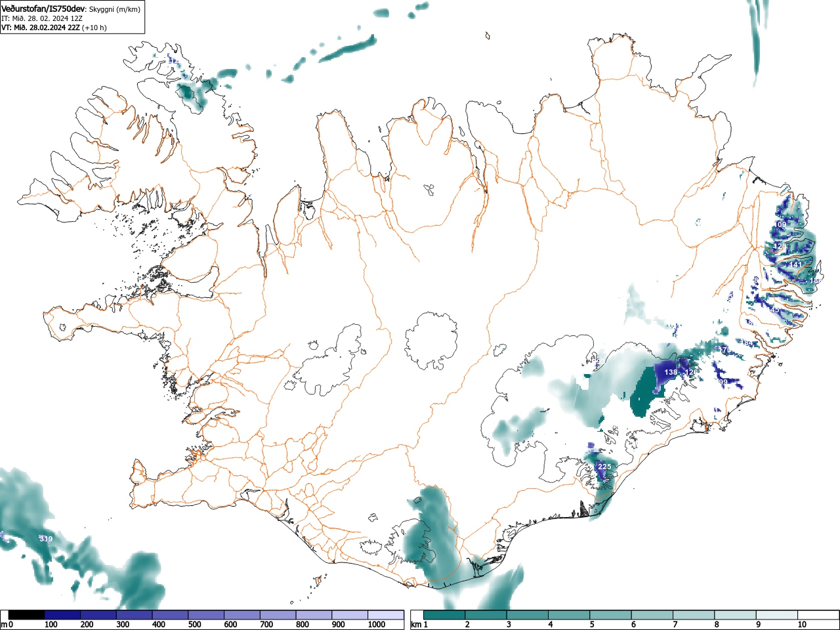Click the metre-scale swatch between 900 and 1000
The width and height of the screenshot is (840, 630).
click(350, 615)
